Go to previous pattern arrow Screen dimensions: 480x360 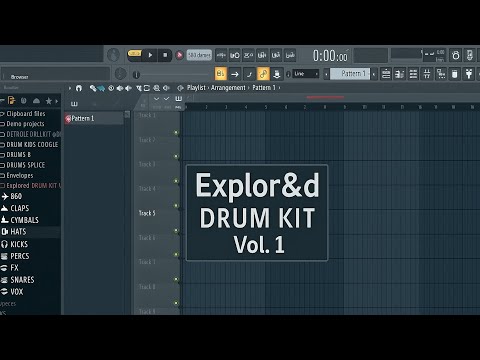coord(326,74)
